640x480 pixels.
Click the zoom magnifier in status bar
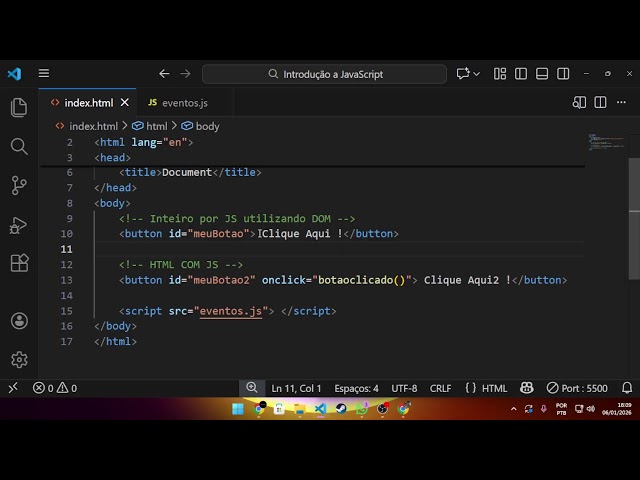[x=252, y=388]
